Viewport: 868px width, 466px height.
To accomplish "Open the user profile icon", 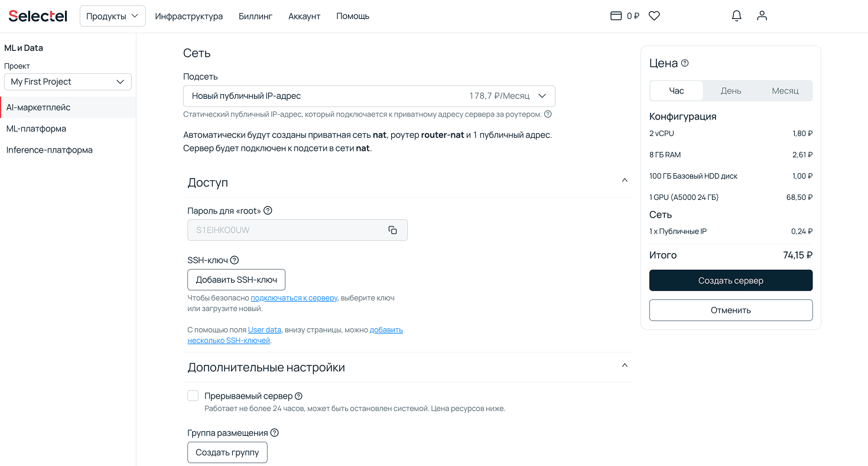I will (x=762, y=16).
